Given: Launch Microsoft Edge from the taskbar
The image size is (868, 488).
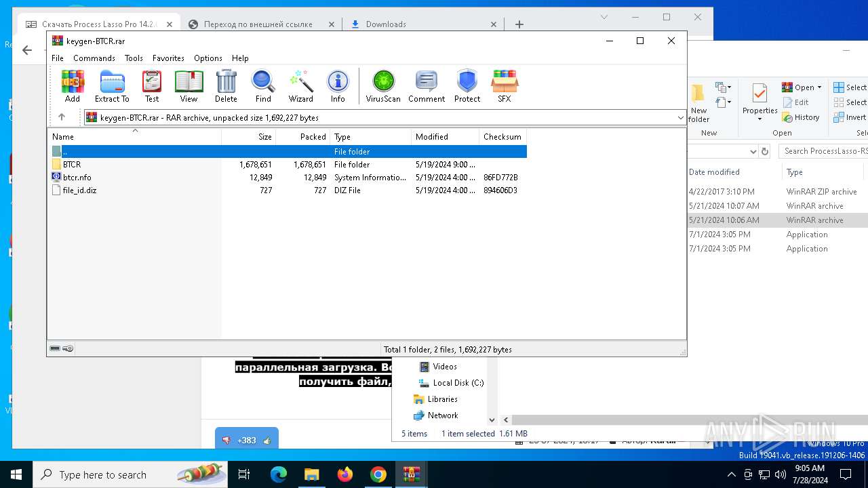Looking at the screenshot, I should (279, 474).
